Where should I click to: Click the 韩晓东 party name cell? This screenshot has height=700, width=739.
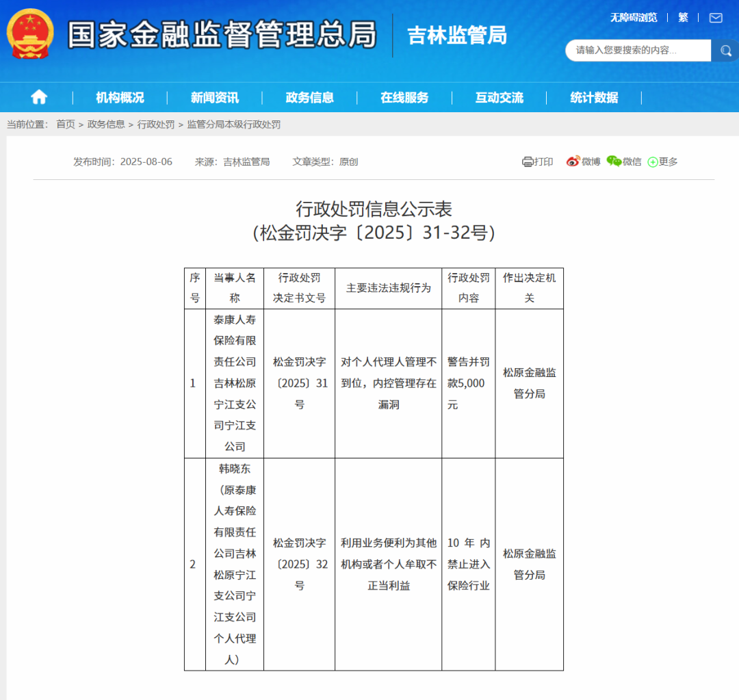pos(235,565)
